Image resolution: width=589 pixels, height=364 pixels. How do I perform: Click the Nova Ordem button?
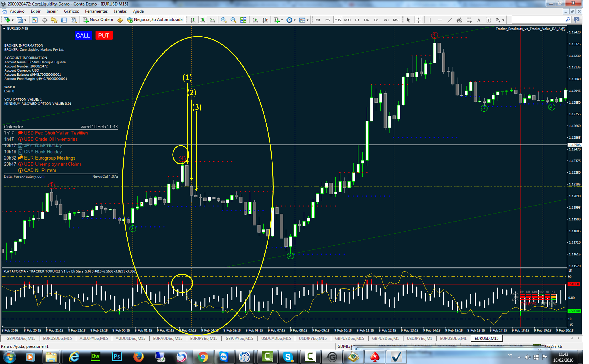coord(98,20)
